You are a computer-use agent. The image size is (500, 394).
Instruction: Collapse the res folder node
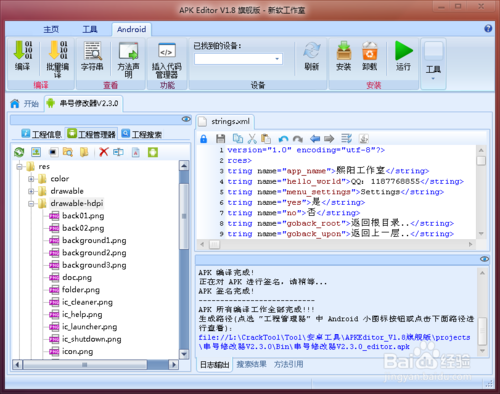click(19, 166)
